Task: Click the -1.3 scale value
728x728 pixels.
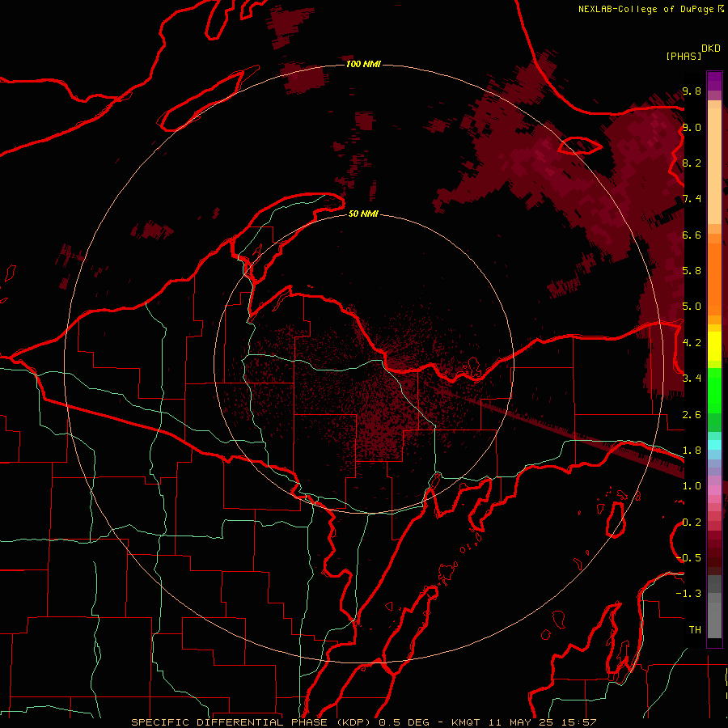Action: [688, 594]
